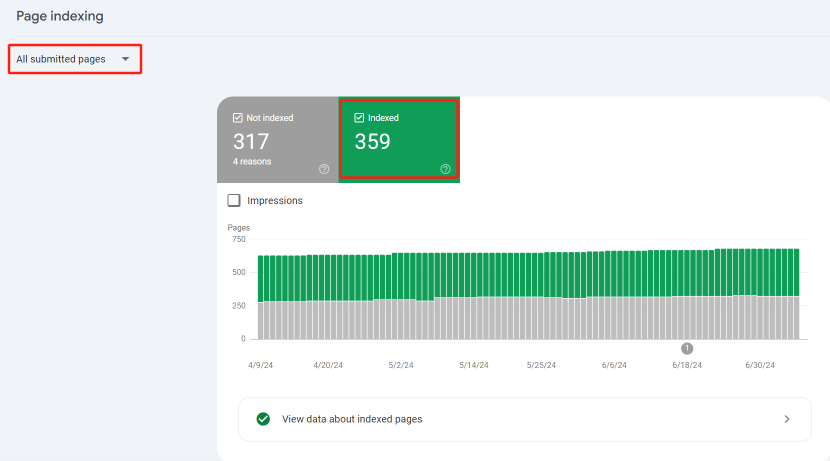Viewport: 830px width, 461px height.
Task: Click the green bar above 4/9/24
Action: tap(263, 278)
